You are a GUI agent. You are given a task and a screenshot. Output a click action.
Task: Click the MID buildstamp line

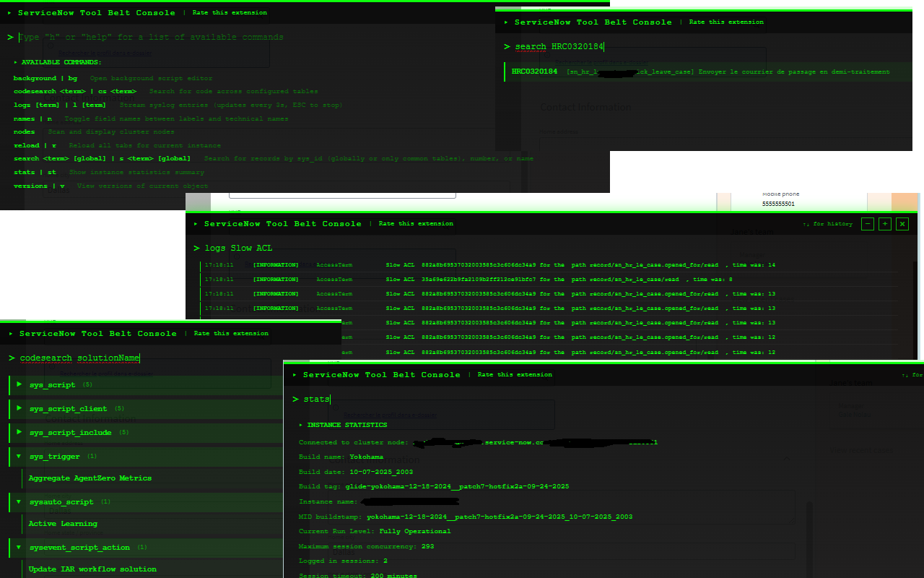(466, 517)
